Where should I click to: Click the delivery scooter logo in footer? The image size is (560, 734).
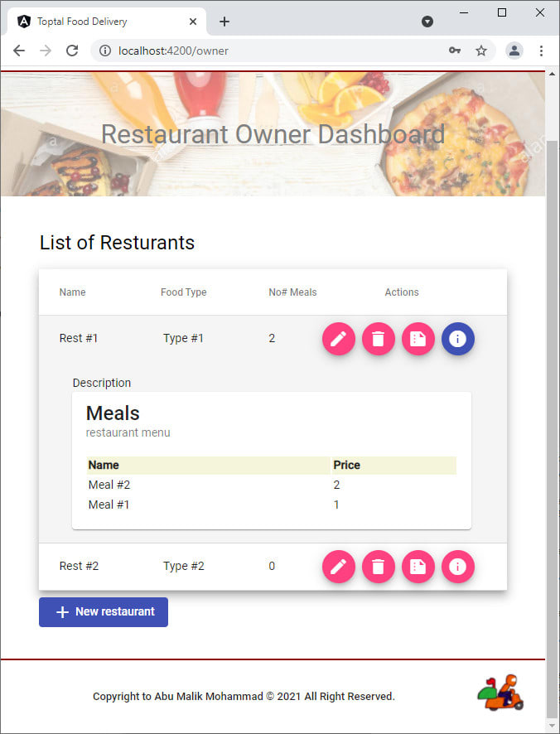point(500,693)
